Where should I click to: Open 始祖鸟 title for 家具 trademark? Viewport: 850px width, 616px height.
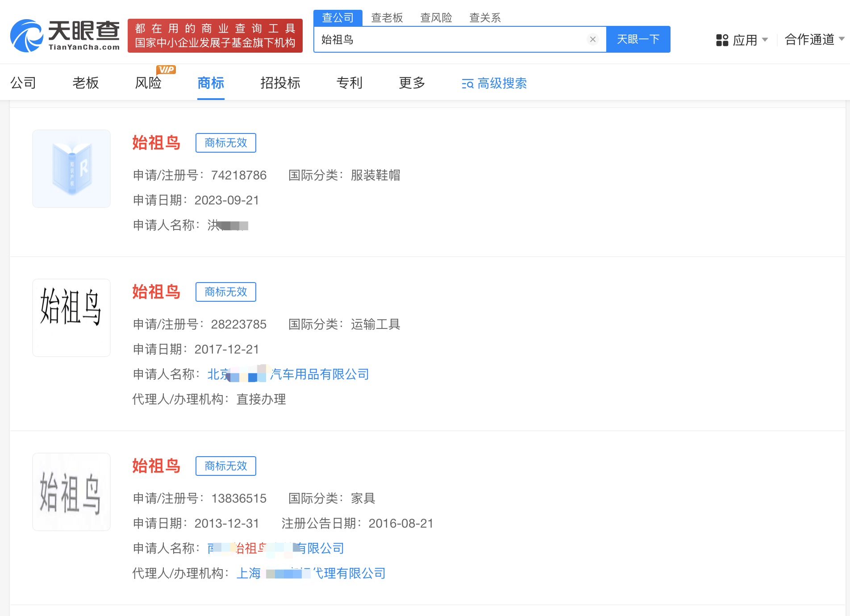(156, 466)
